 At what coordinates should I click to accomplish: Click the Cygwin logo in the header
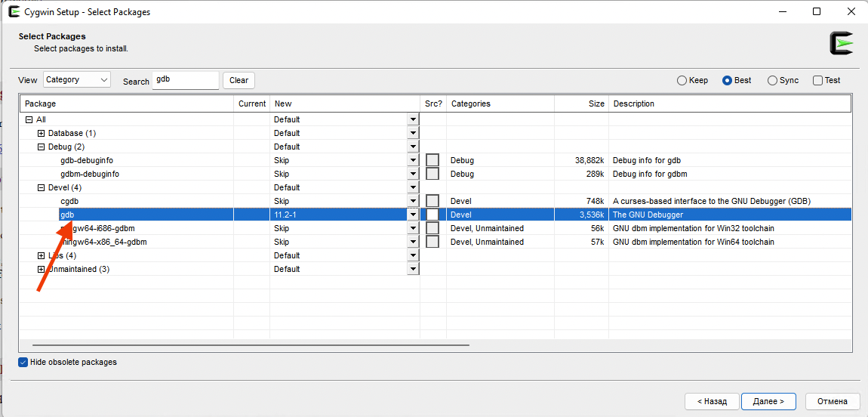click(x=841, y=44)
